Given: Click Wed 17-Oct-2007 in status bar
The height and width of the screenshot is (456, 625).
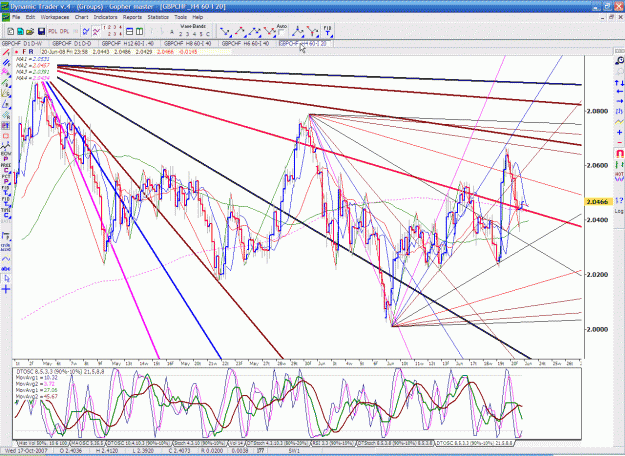Looking at the screenshot, I should click(26, 451).
